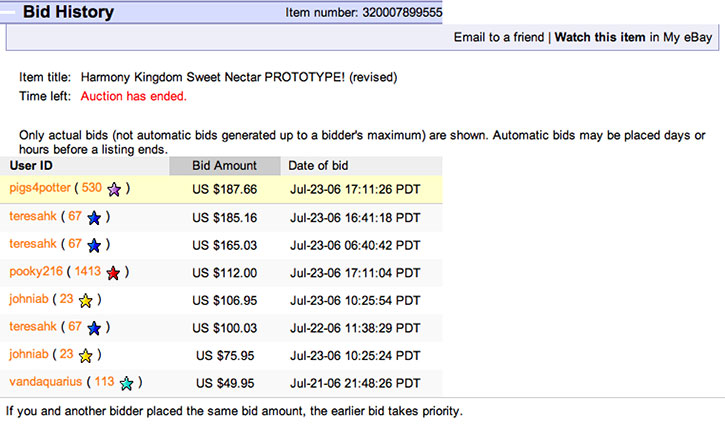View vandaquarius's feedback score 113
Screen dimensions: 725x428
click(104, 382)
